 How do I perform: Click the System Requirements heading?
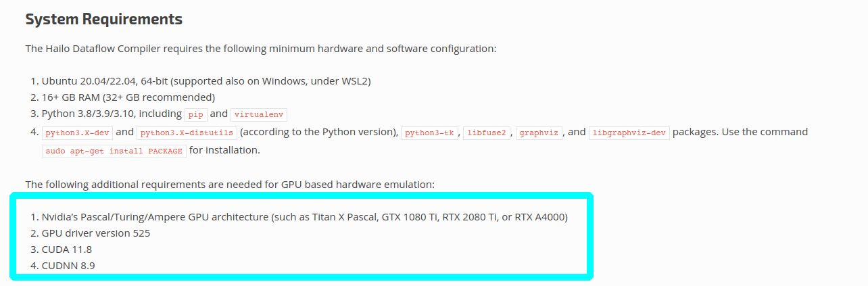[x=103, y=19]
